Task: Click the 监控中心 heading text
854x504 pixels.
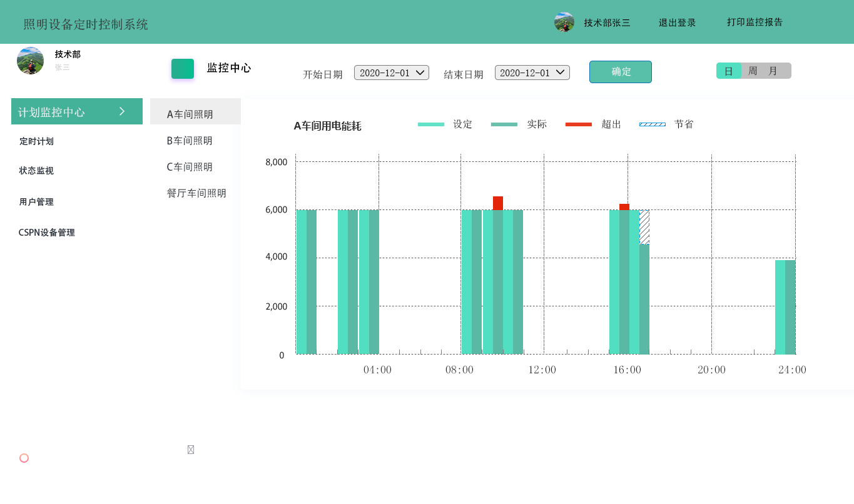Action: [x=229, y=68]
